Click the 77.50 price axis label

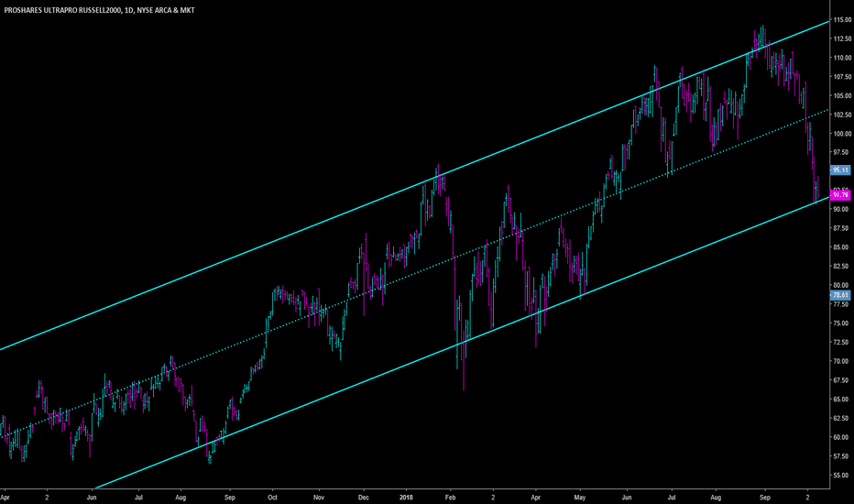tap(842, 304)
